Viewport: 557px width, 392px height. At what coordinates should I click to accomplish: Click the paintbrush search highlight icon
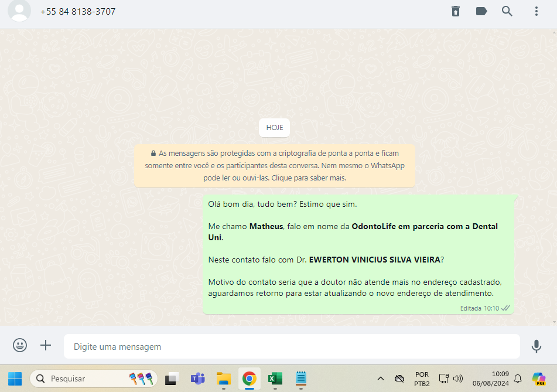click(x=141, y=379)
